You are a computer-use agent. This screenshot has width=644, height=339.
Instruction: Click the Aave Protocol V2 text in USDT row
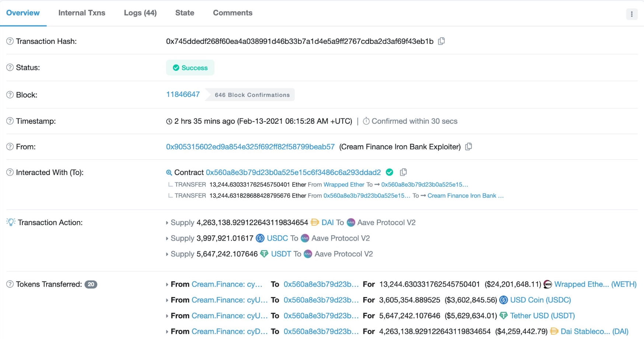coord(344,254)
